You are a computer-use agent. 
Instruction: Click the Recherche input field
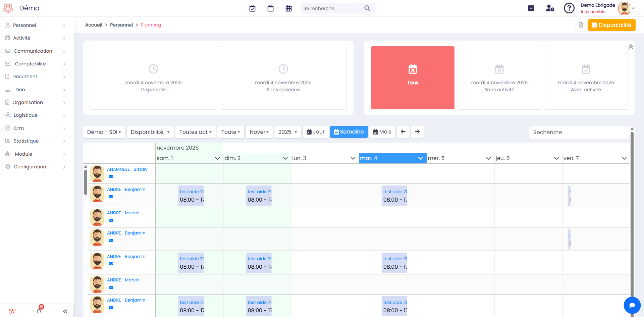579,132
